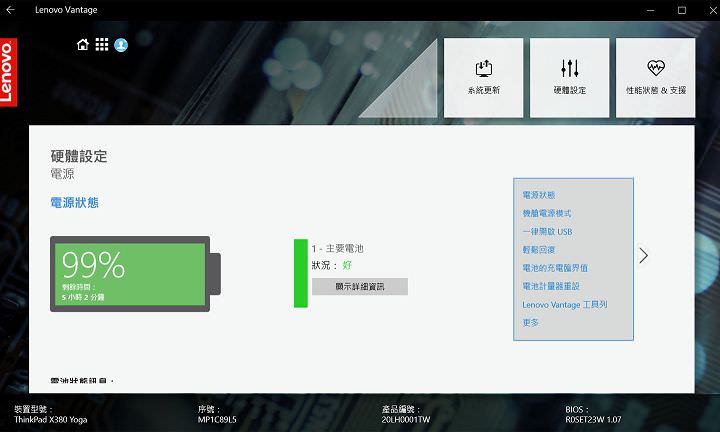The image size is (720, 432).
Task: Open the 輕鬆回復 link
Action: click(539, 250)
